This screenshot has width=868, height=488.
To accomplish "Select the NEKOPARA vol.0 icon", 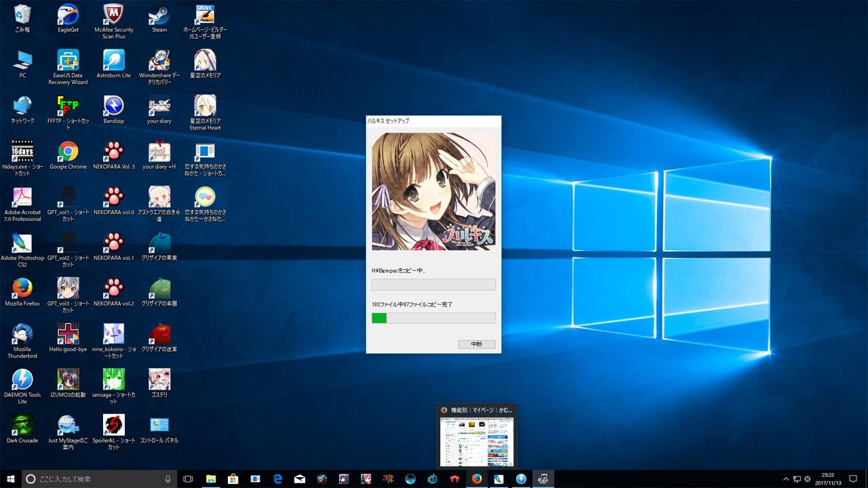I will [113, 201].
